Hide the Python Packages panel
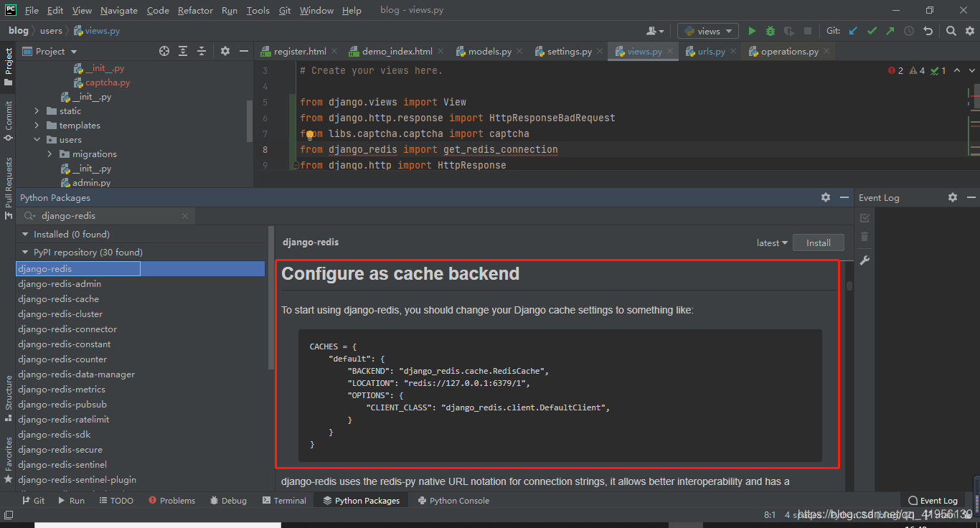Image resolution: width=980 pixels, height=528 pixels. coord(844,197)
